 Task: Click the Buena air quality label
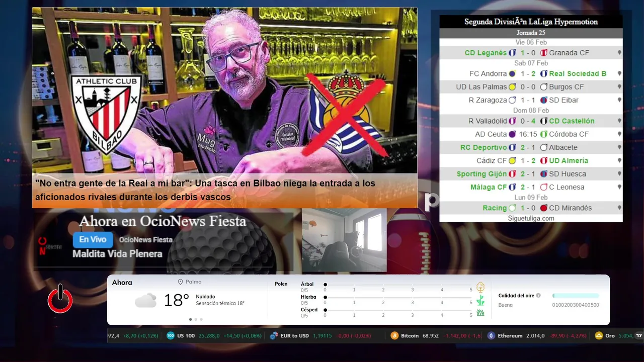point(505,305)
